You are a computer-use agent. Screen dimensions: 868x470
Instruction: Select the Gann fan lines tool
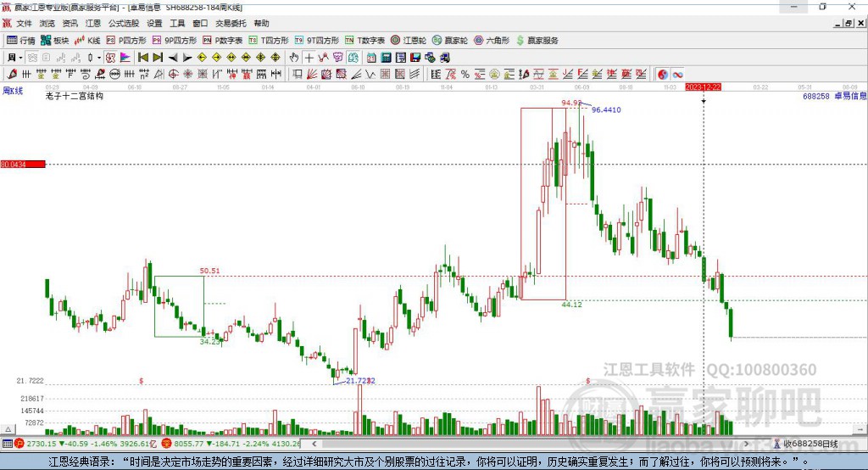(312, 75)
